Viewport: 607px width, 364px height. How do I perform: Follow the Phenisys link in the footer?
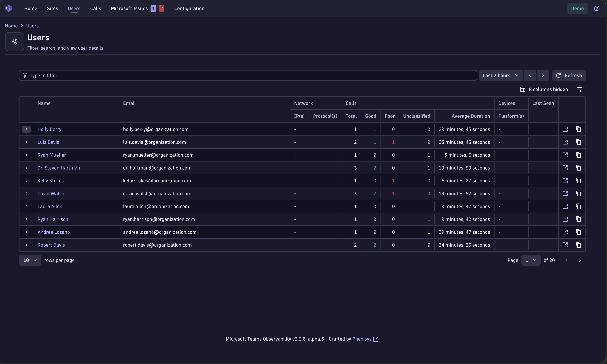click(362, 339)
